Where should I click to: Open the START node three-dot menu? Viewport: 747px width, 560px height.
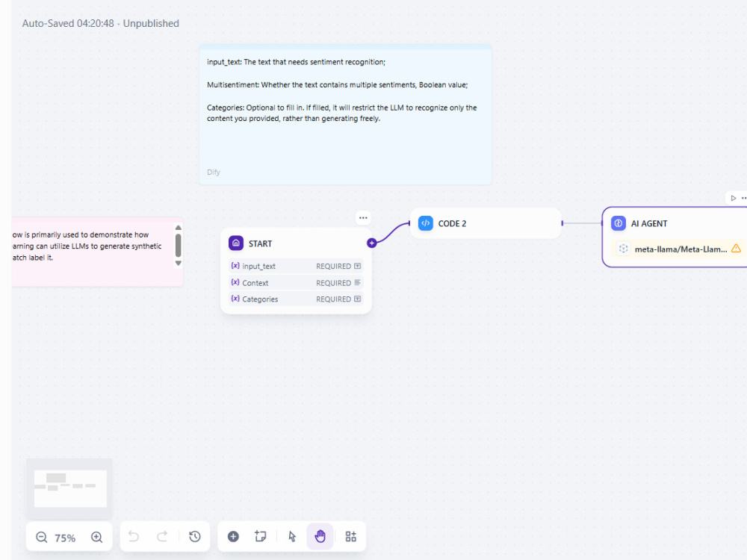[363, 217]
